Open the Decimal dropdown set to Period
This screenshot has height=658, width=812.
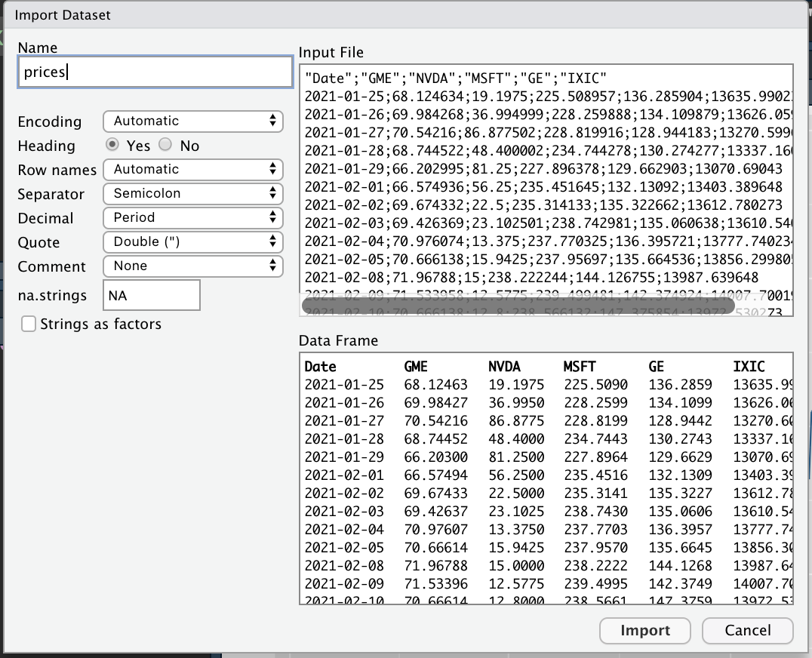pos(193,218)
